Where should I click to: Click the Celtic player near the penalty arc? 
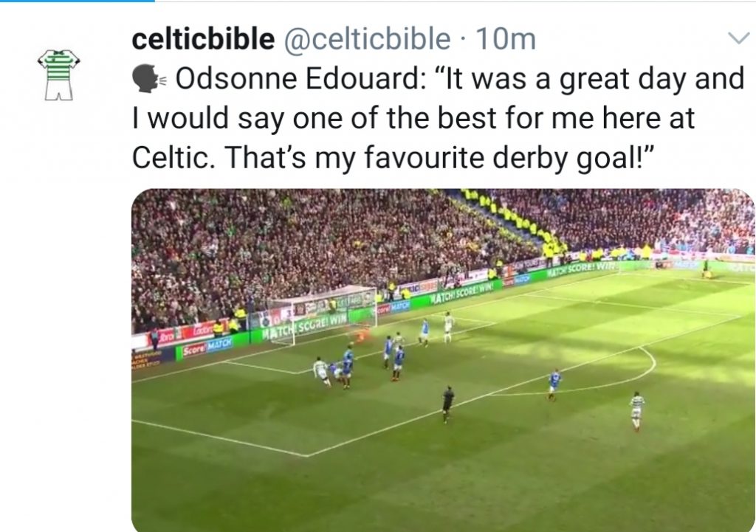(x=636, y=410)
